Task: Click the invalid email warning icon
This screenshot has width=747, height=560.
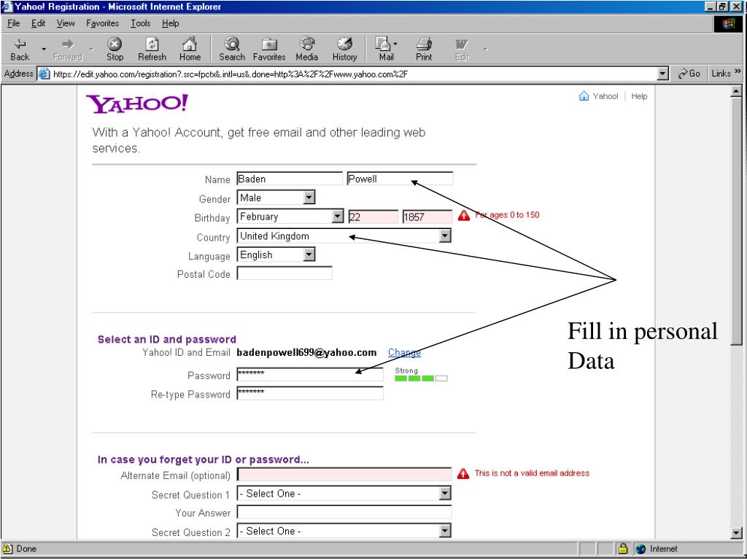Action: point(463,473)
